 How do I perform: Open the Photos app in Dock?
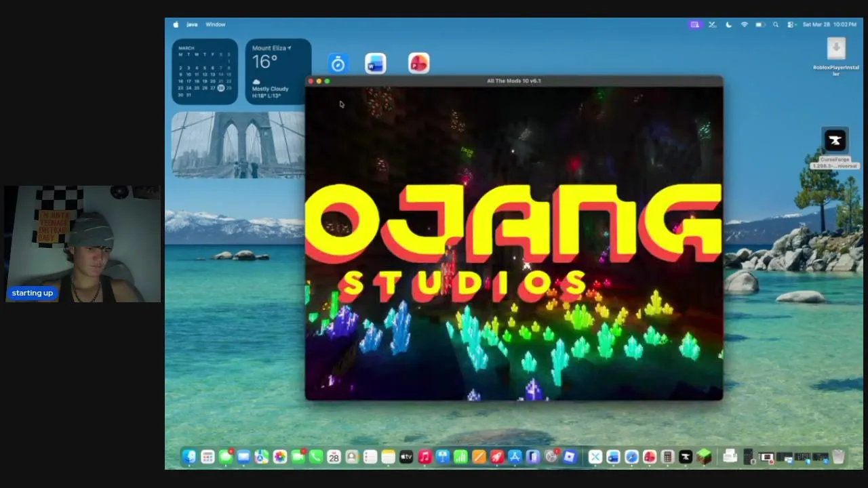pos(280,457)
